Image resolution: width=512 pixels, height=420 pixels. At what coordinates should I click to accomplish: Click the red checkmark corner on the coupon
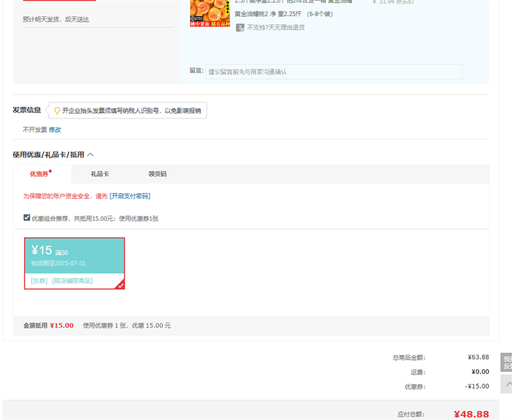point(120,285)
